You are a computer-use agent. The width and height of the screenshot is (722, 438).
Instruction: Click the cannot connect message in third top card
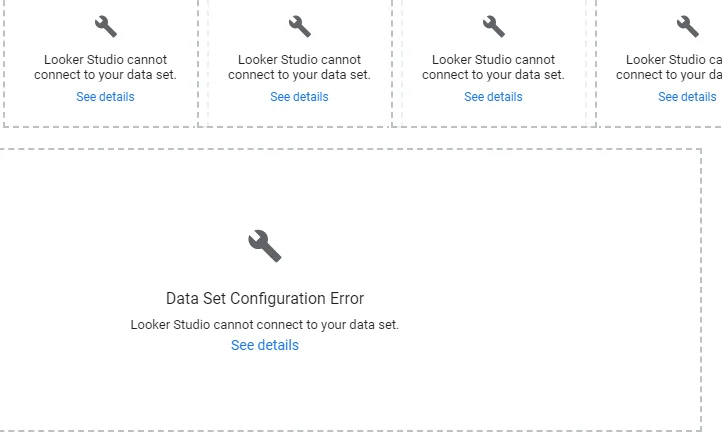(493, 67)
